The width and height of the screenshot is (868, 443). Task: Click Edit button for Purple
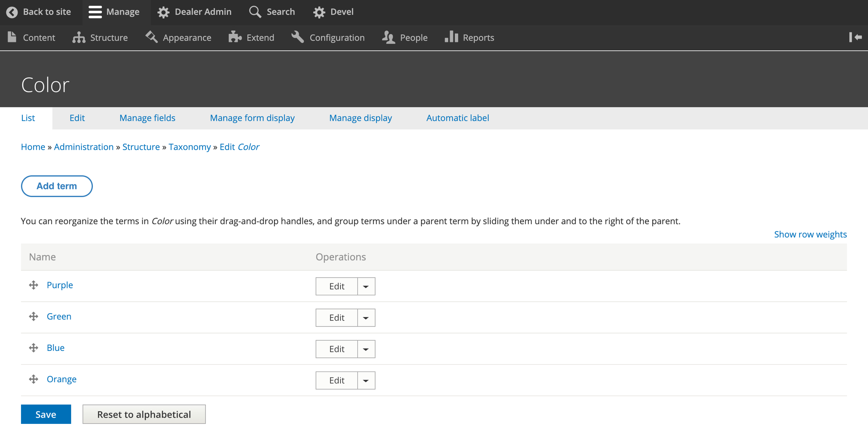click(x=337, y=286)
